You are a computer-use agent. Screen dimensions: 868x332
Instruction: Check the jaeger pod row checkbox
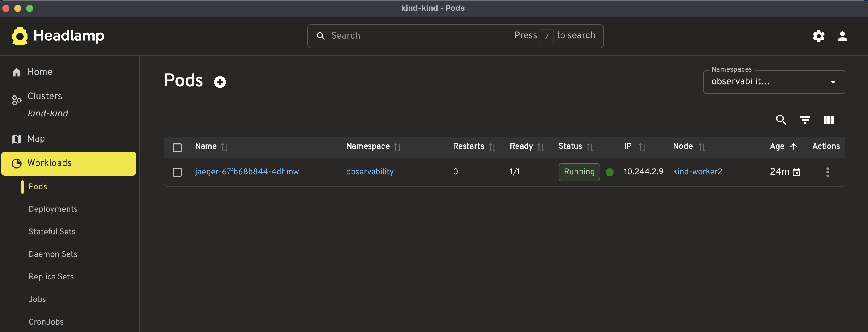[x=177, y=172]
